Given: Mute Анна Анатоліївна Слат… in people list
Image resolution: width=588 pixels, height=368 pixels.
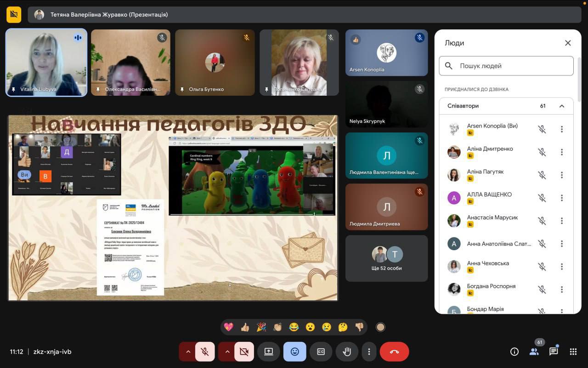Looking at the screenshot, I should [x=542, y=244].
